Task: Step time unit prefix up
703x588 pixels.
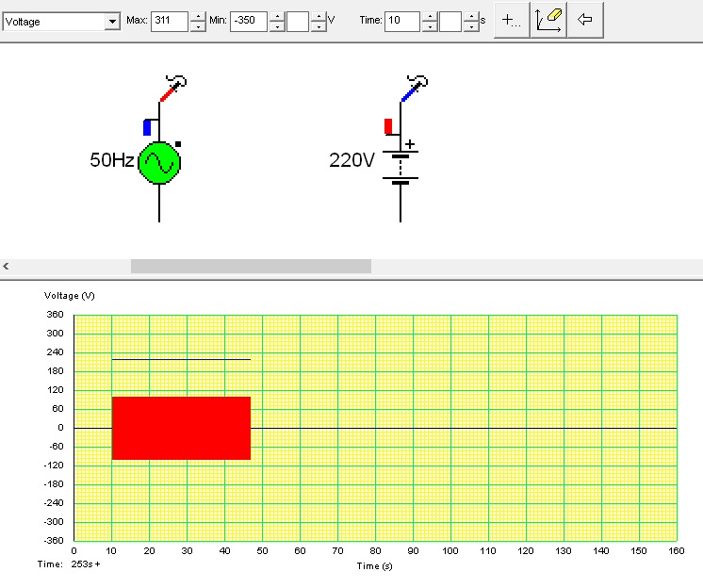Action: [x=471, y=16]
